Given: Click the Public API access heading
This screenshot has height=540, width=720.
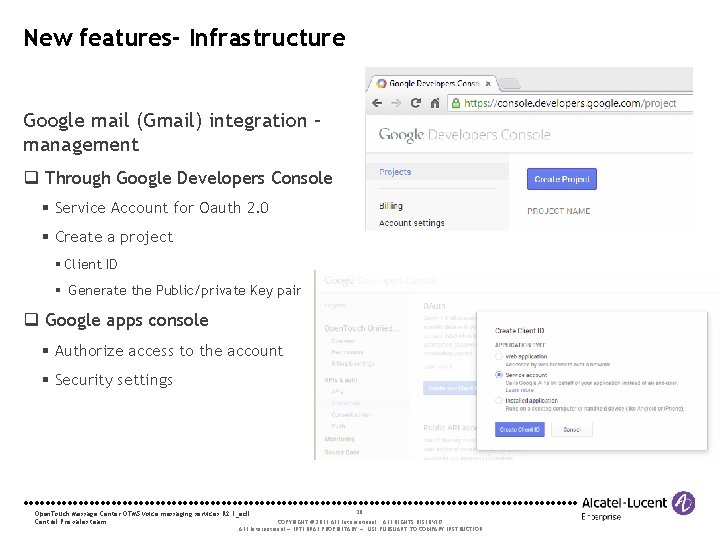Looking at the screenshot, I should 450,428.
